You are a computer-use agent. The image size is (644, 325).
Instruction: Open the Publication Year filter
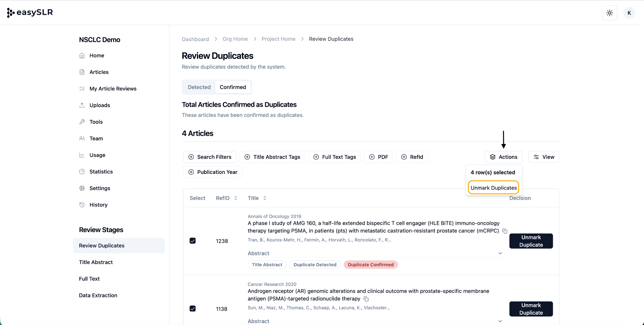coord(213,172)
